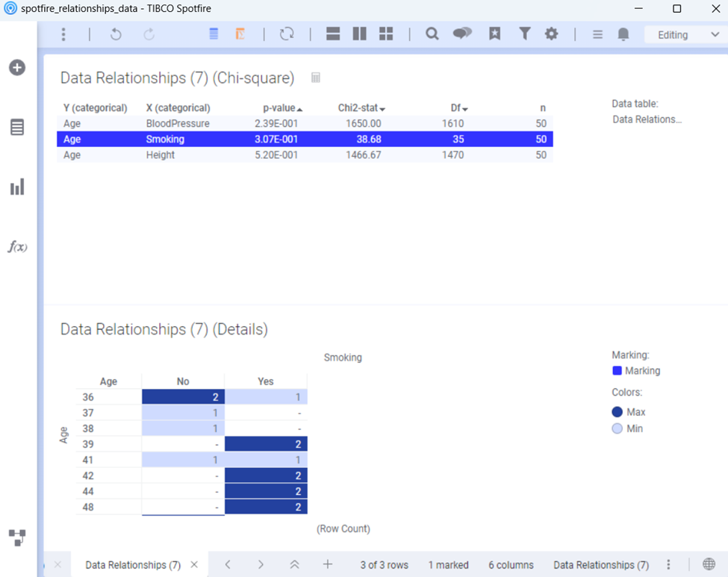
Task: Click the Yes cell for Age 48
Action: [266, 507]
